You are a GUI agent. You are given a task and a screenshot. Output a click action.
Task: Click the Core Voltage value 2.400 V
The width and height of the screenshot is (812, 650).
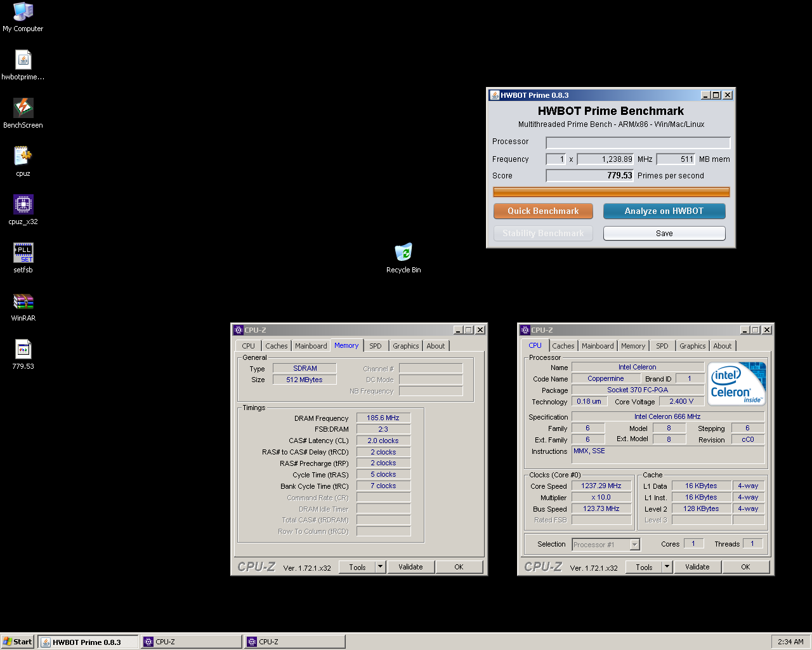[x=681, y=401]
